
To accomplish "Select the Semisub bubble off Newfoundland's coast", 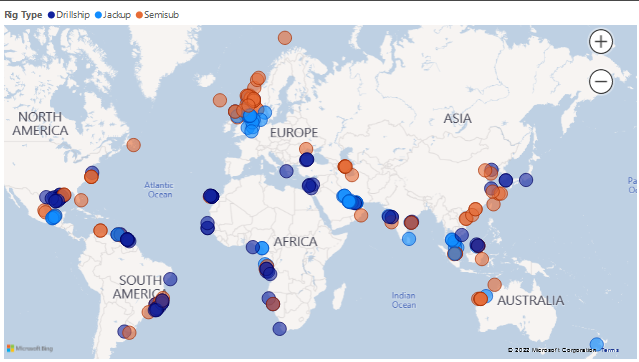I will click(x=134, y=145).
